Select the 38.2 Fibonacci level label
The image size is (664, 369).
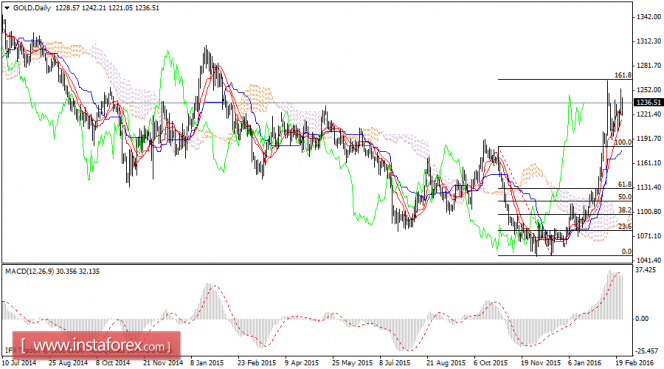(625, 210)
